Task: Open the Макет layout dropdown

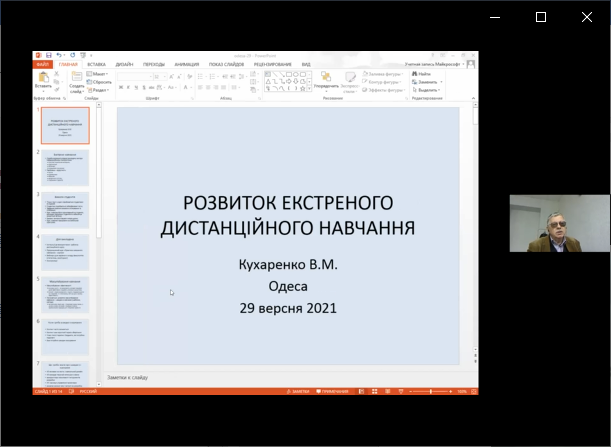Action: (x=100, y=74)
